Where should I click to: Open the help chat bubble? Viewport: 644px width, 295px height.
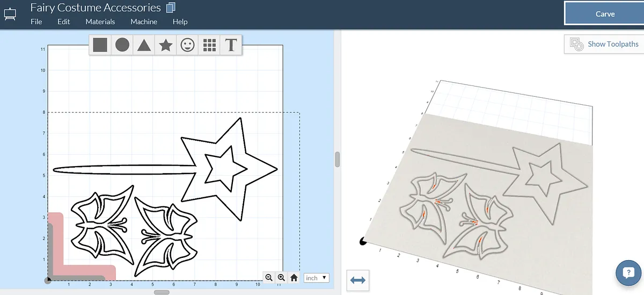pyautogui.click(x=628, y=272)
